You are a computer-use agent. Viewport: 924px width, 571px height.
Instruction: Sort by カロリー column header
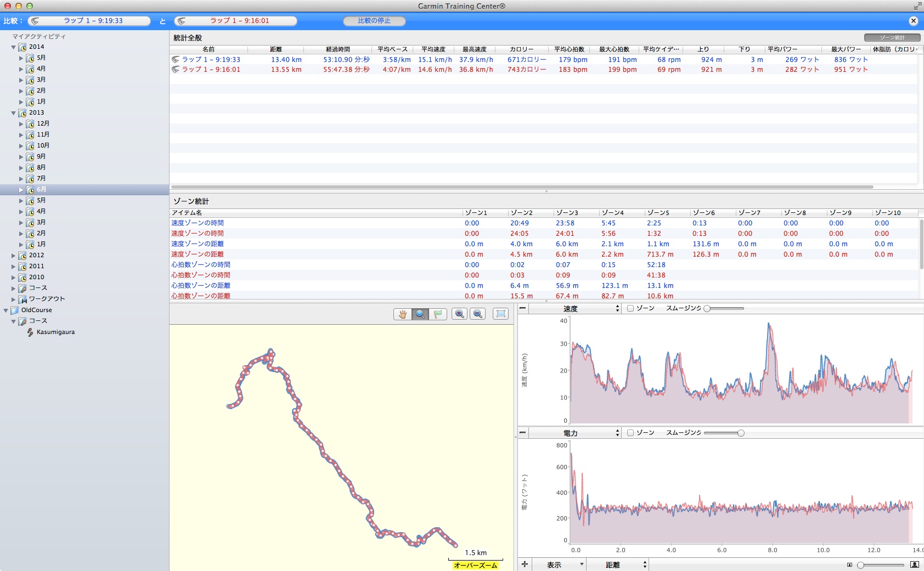point(521,49)
